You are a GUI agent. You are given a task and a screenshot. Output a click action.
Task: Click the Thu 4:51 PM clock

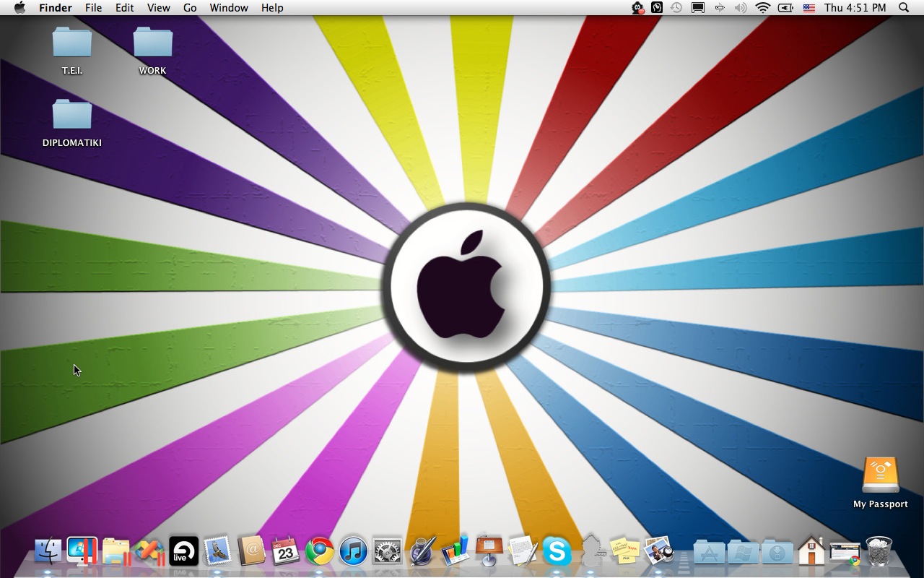click(855, 8)
